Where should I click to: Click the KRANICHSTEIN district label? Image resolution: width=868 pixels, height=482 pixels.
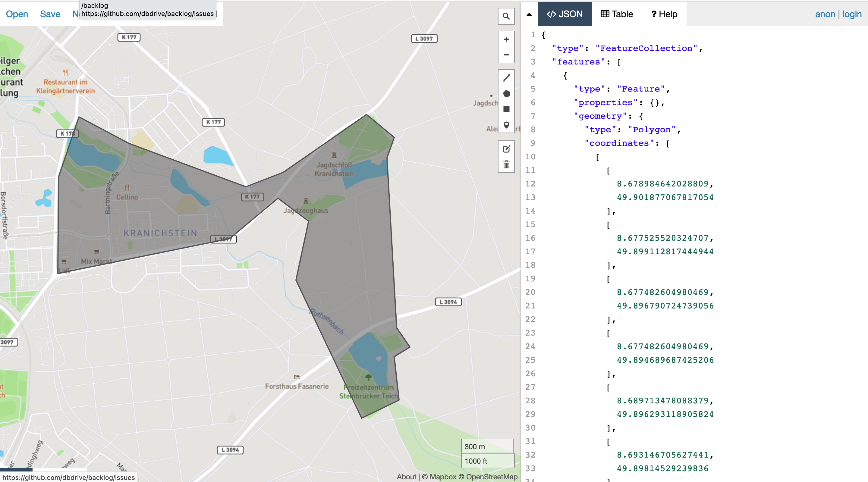coord(160,233)
